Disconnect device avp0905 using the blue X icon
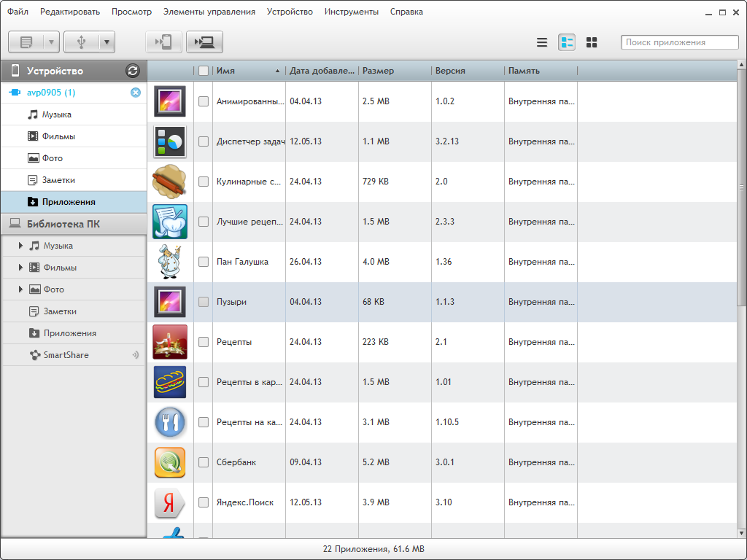This screenshot has height=560, width=747. [135, 93]
